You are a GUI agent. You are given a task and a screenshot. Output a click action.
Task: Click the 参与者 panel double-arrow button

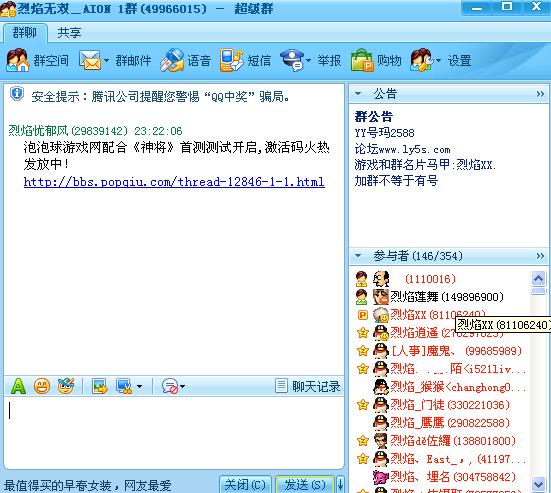(540, 256)
